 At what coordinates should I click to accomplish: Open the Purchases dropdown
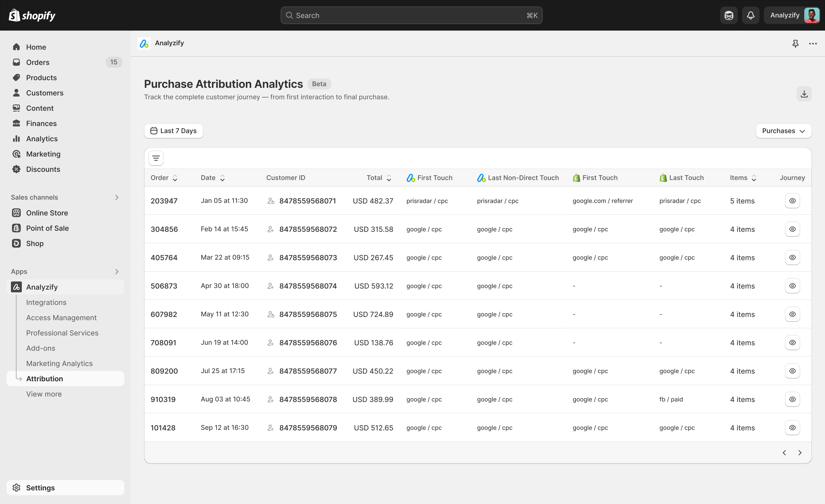pos(783,131)
